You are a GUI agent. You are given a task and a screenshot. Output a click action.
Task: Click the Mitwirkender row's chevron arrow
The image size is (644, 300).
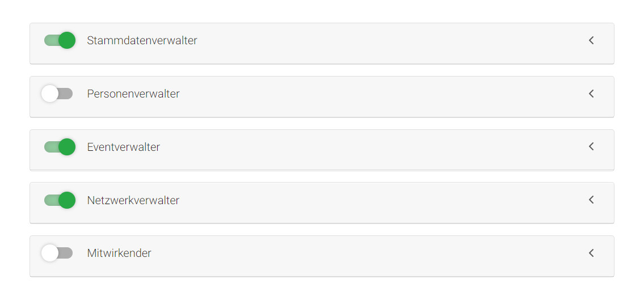click(591, 253)
